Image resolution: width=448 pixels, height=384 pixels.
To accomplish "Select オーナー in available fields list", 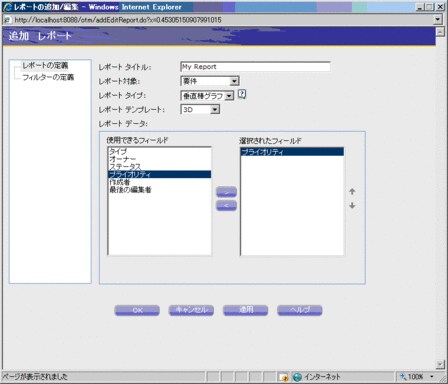I will click(159, 159).
